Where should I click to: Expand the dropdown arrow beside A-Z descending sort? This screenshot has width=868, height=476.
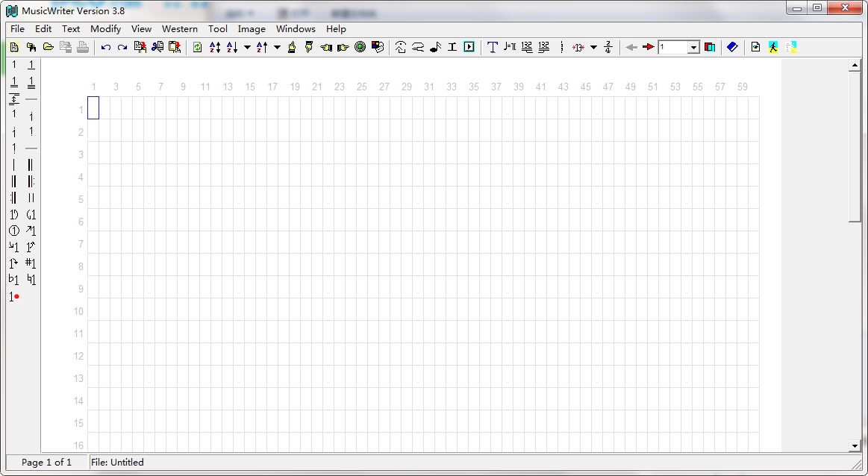click(x=247, y=47)
